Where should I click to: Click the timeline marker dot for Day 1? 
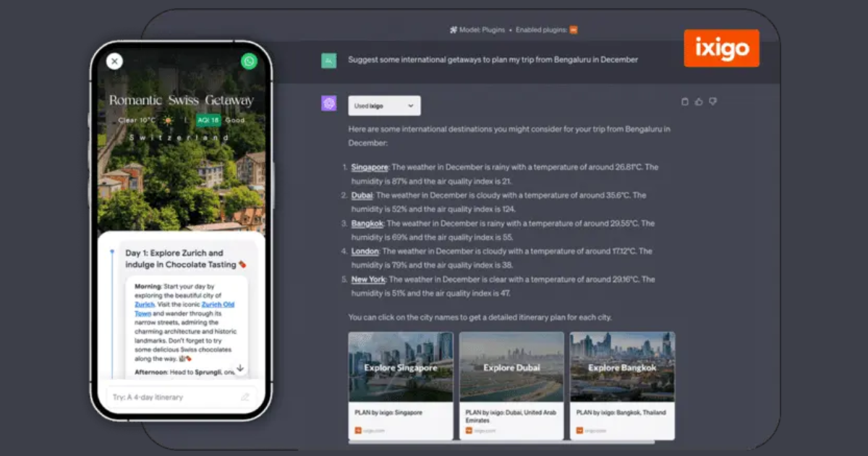click(111, 252)
